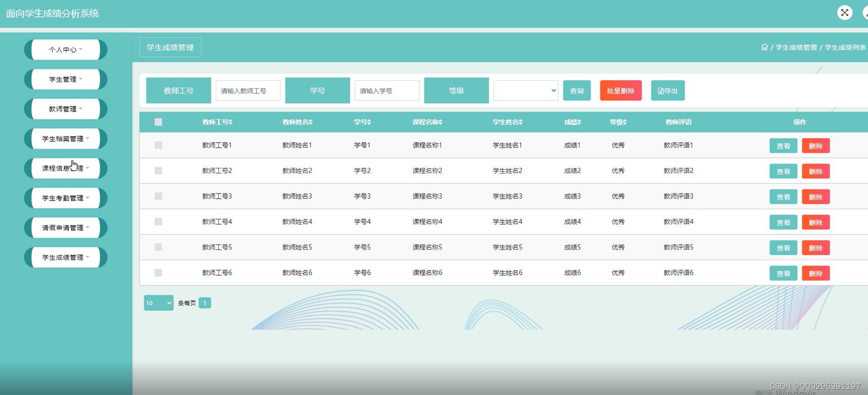Expand the 课程信息管理 sidebar menu
The width and height of the screenshot is (868, 395).
66,168
